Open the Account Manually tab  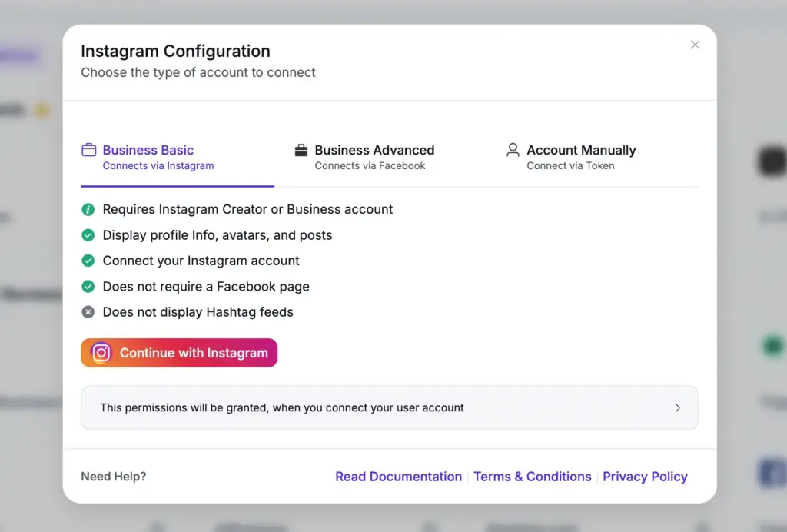coord(581,150)
